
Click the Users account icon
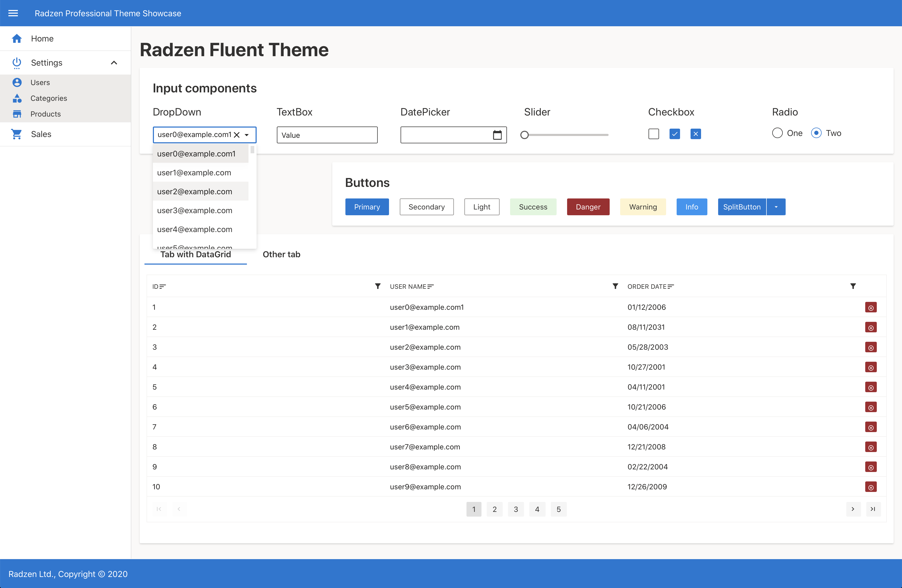point(17,82)
